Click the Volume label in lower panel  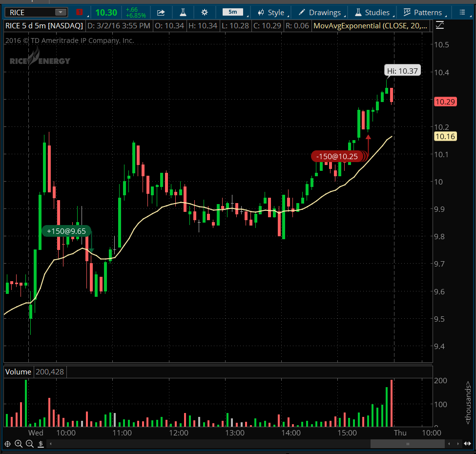point(18,372)
